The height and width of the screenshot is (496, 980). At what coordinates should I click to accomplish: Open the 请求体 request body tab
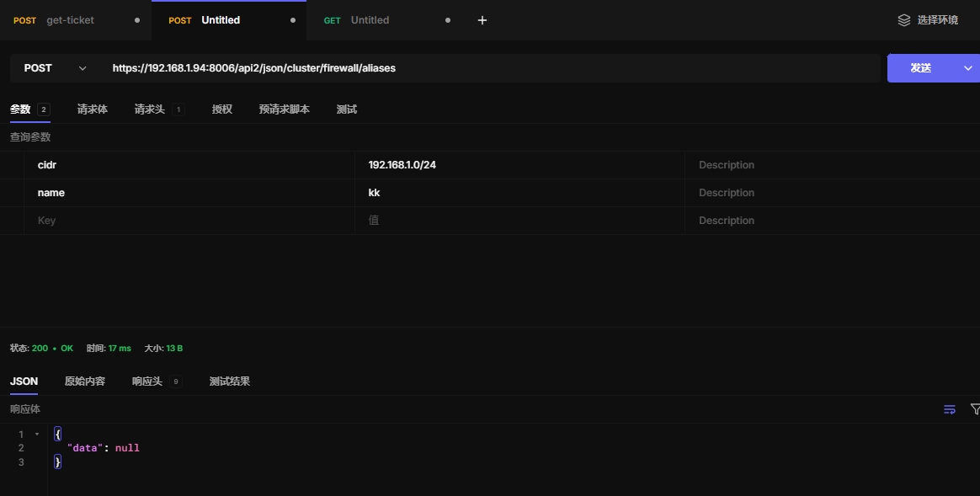coord(93,109)
